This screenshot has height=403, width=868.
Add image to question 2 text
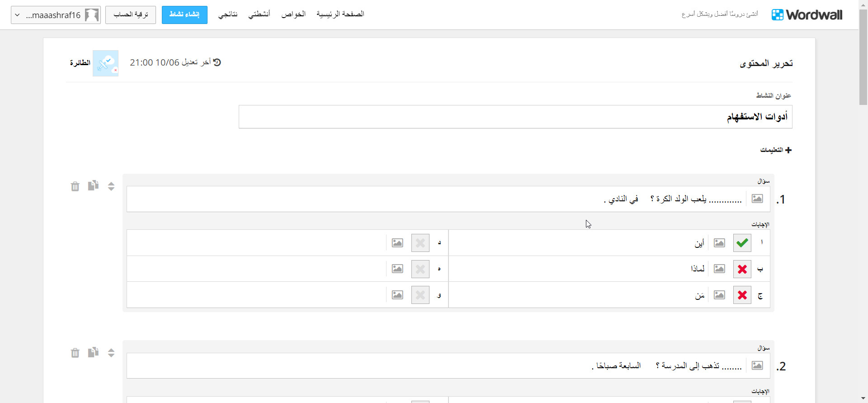tap(757, 365)
